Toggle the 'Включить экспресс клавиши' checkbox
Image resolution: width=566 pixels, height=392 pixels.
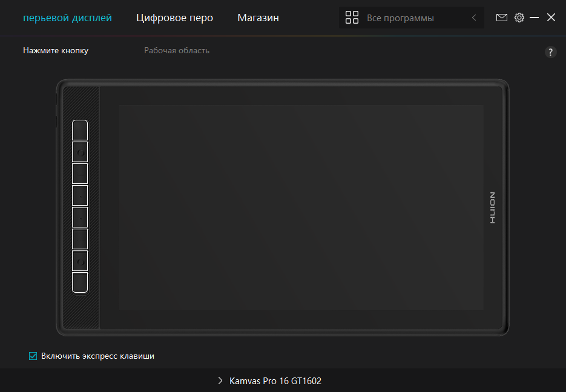click(x=33, y=356)
